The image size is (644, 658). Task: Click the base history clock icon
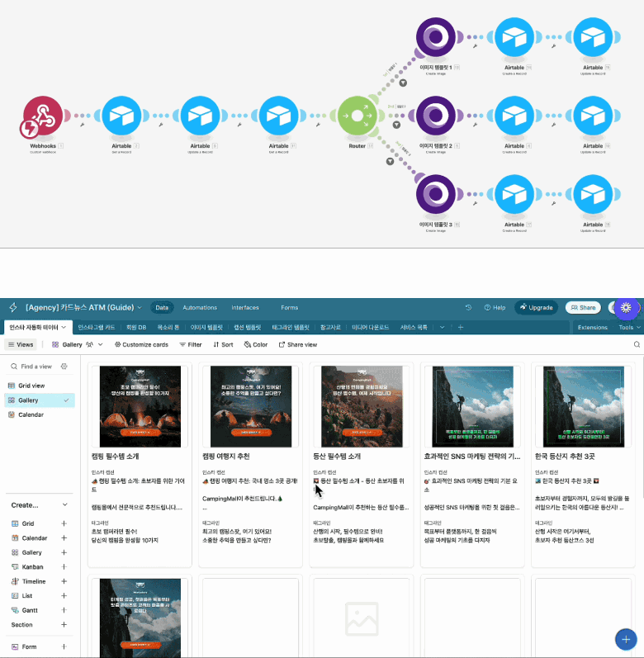[469, 307]
